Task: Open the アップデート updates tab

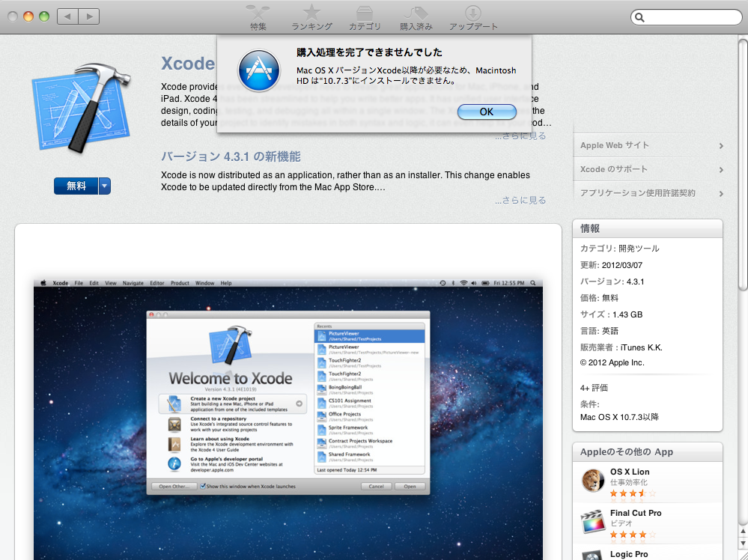Action: 473,18
